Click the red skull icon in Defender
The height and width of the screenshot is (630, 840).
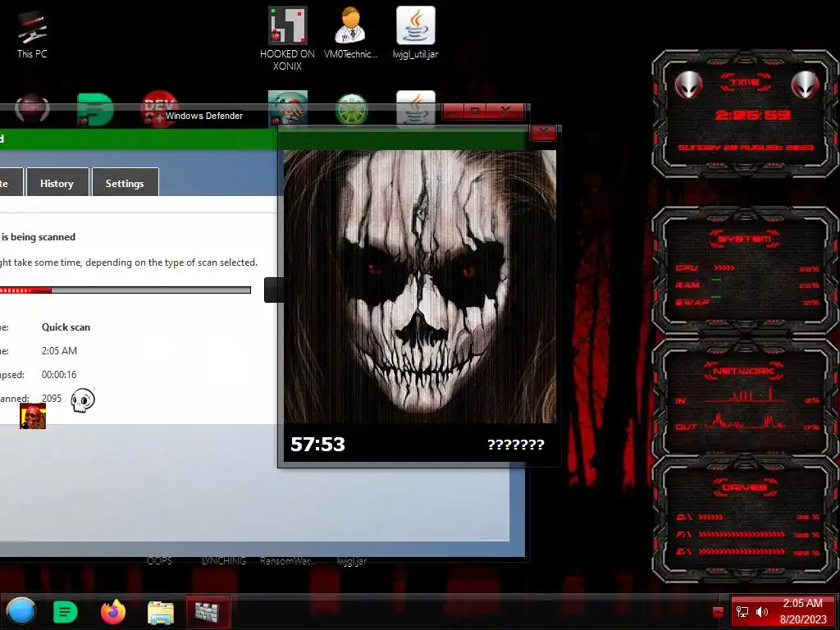pyautogui.click(x=33, y=416)
